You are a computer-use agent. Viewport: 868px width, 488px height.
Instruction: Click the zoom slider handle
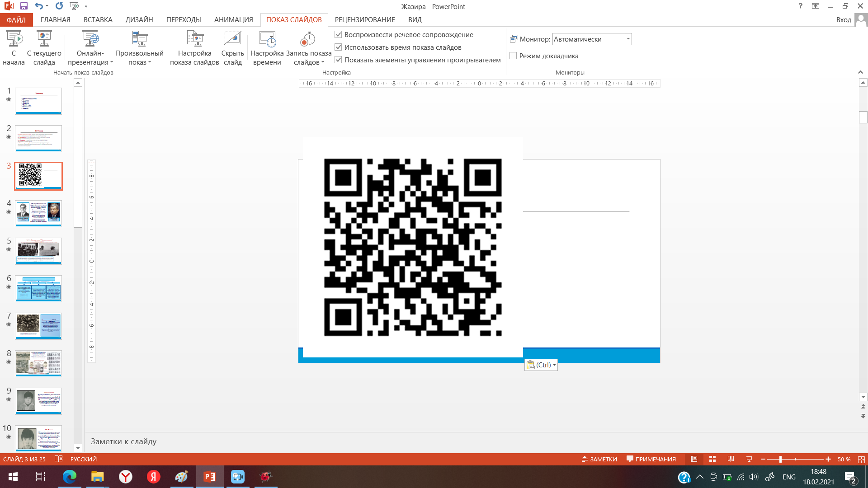point(780,459)
